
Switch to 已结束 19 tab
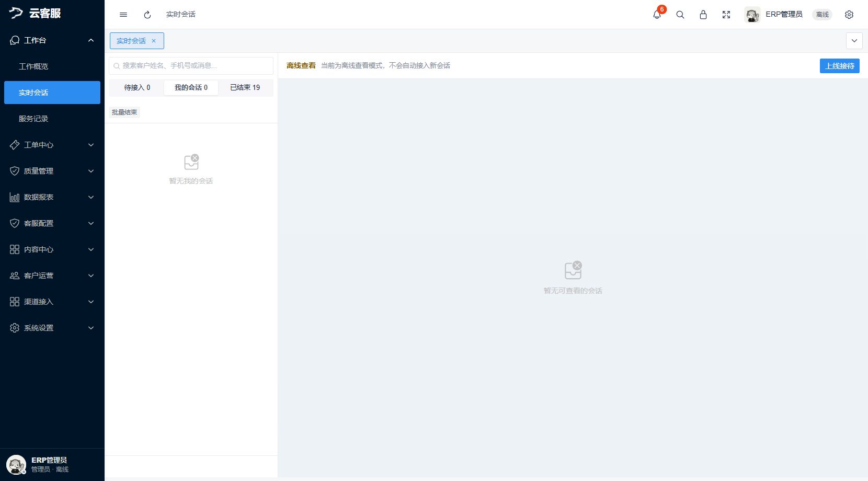pyautogui.click(x=245, y=87)
